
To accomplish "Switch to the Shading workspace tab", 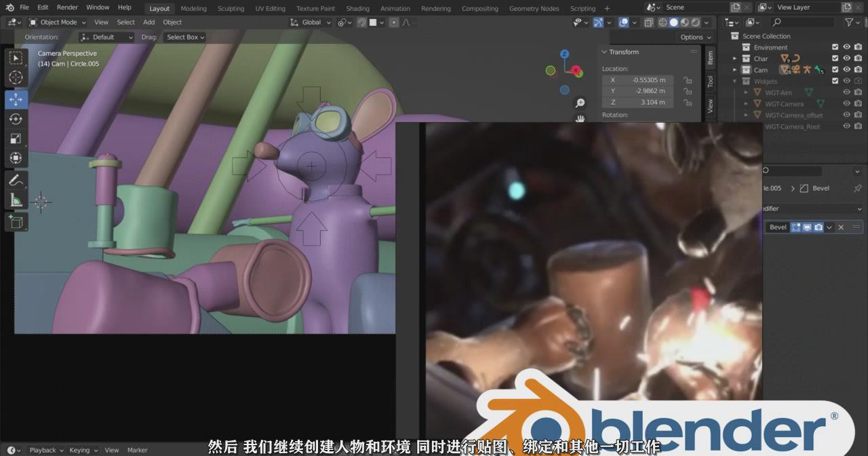I will (x=357, y=8).
